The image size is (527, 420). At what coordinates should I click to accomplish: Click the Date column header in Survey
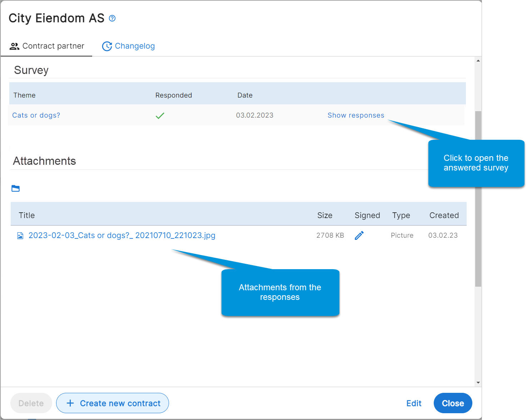[245, 95]
